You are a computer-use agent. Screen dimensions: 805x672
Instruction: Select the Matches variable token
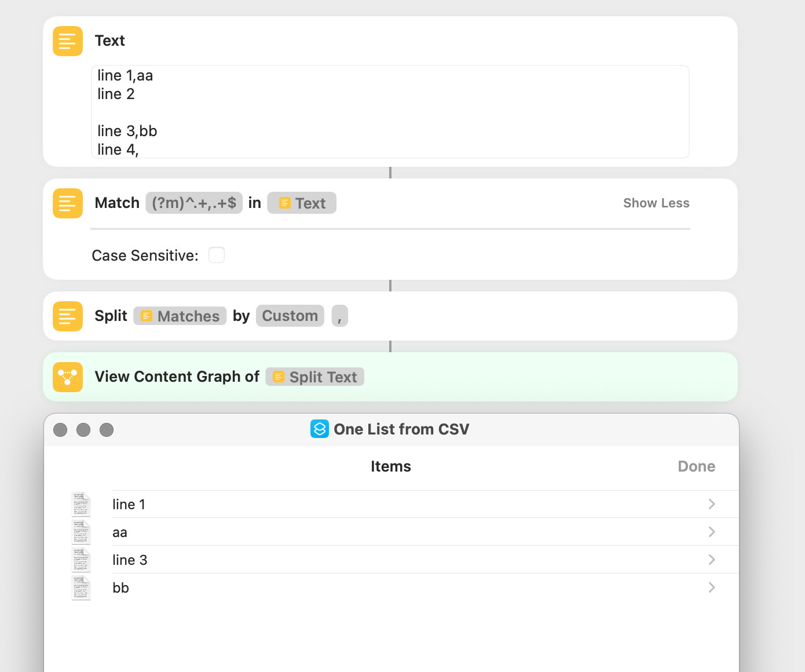[x=180, y=316]
